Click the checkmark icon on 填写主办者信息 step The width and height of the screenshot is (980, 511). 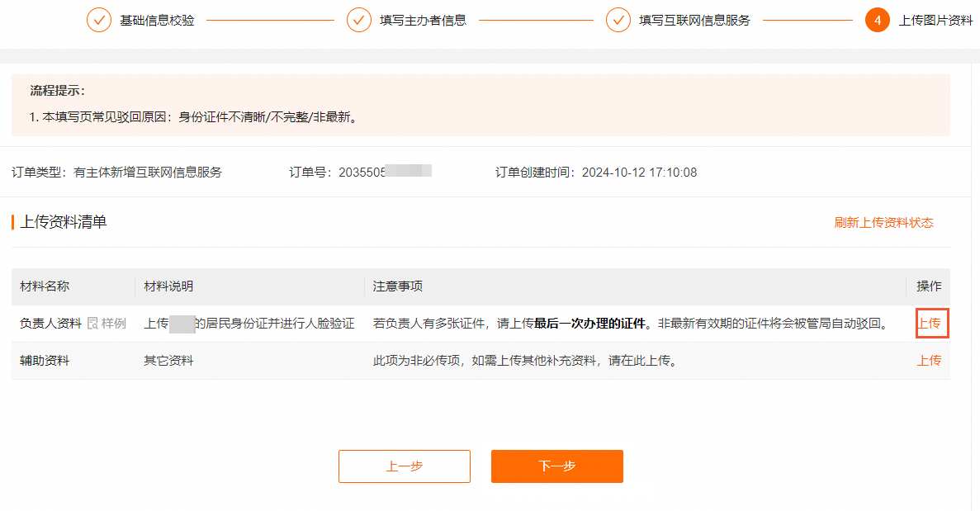point(359,19)
